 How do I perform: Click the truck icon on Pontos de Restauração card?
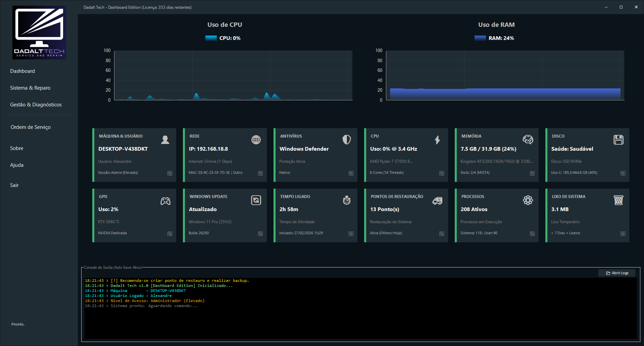(x=437, y=200)
